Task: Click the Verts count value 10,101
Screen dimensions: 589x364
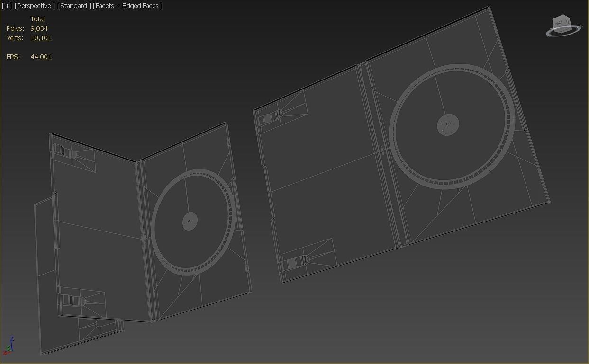Action: tap(41, 38)
